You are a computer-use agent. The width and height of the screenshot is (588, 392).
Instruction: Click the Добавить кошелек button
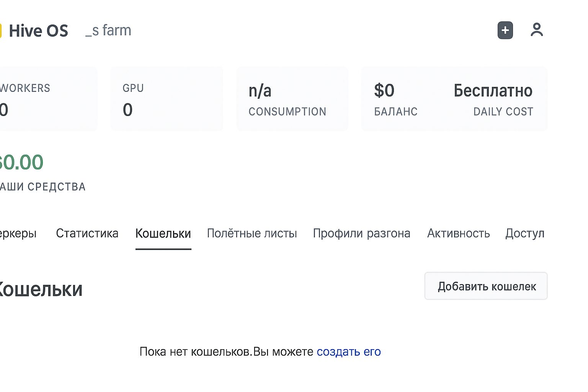486,286
